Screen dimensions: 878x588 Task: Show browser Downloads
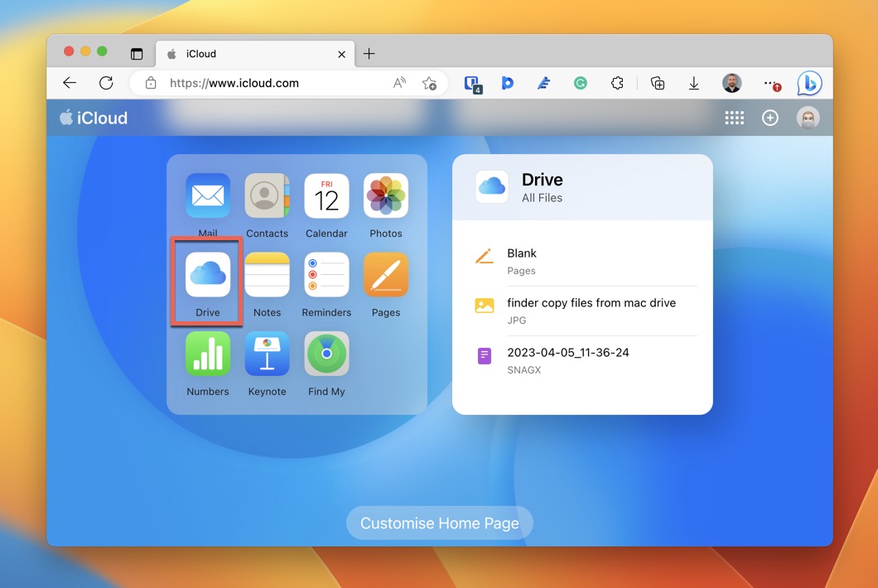(x=694, y=83)
